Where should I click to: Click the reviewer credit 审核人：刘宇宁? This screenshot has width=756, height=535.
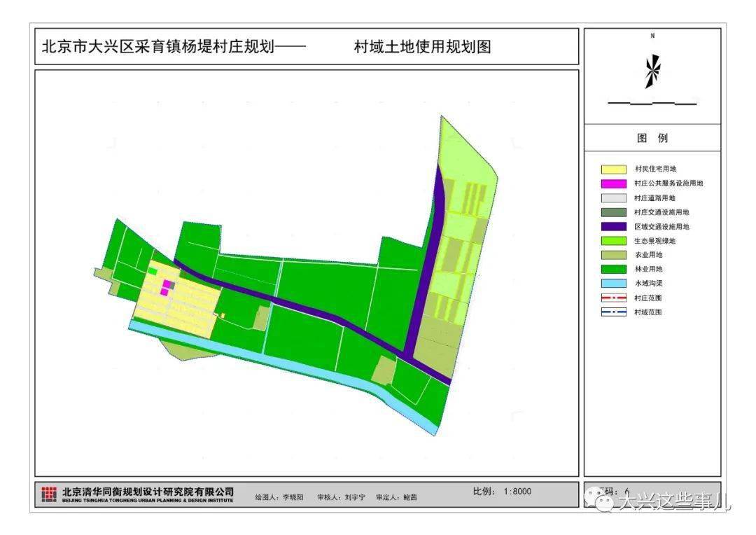342,497
